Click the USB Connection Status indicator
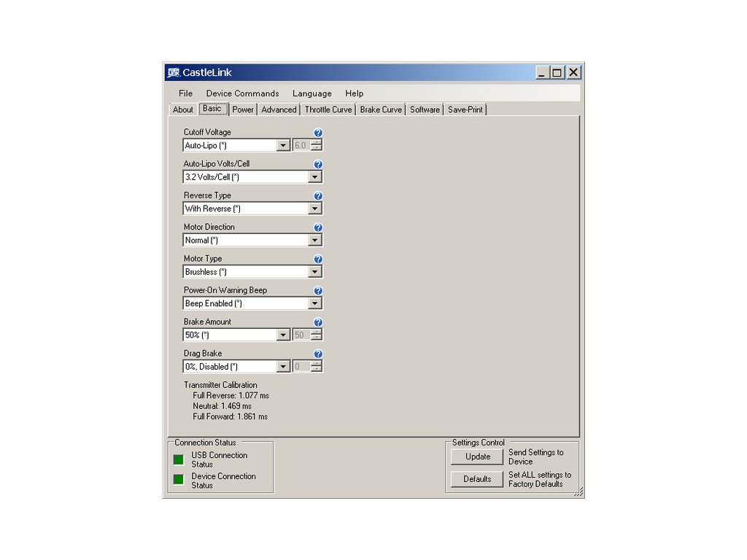Image resolution: width=747 pixels, height=560 pixels. pos(178,459)
